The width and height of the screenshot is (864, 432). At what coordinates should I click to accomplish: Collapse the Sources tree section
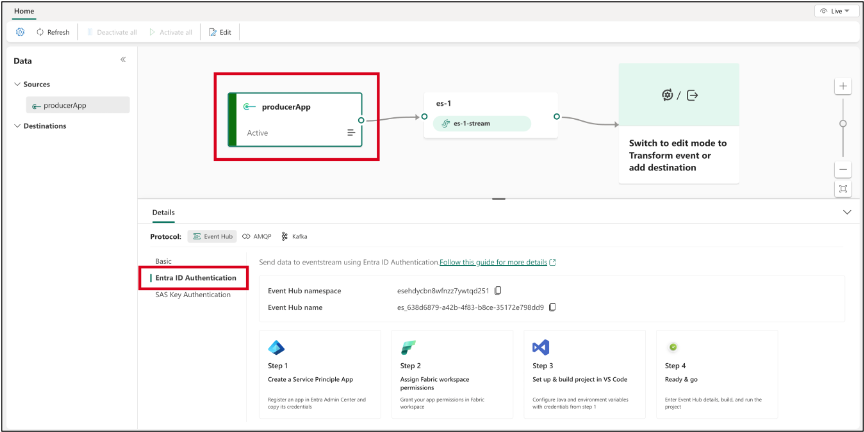(17, 84)
